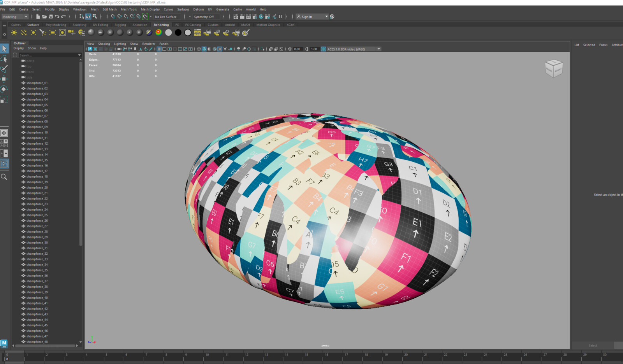Screen dimensions: 623x364
Task: Choose the Rotate tool in toolbox
Action: coord(4,89)
